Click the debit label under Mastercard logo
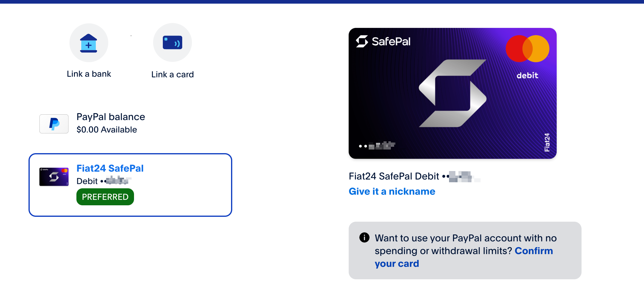Image resolution: width=644 pixels, height=299 pixels. [x=527, y=76]
